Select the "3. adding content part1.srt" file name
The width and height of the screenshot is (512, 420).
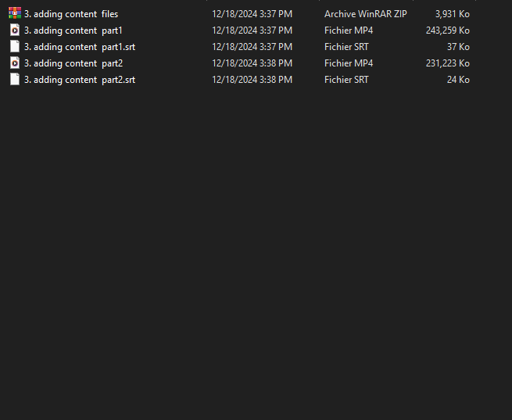click(80, 47)
